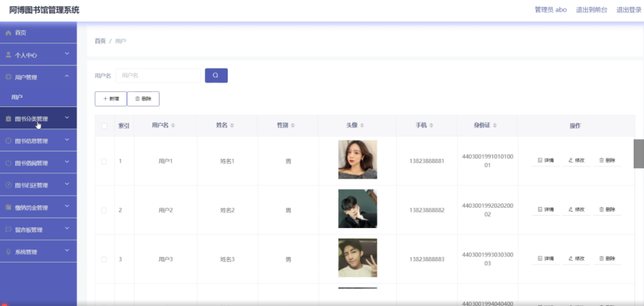Viewport: 644px width, 306px height.
Task: Click the 用户名 search input field
Action: [158, 76]
